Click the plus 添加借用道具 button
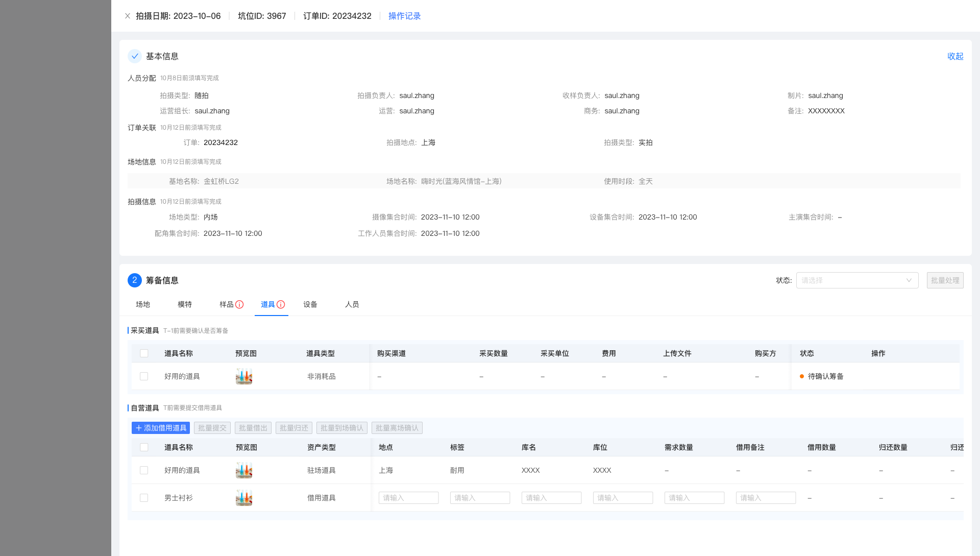The image size is (980, 556). pyautogui.click(x=161, y=428)
